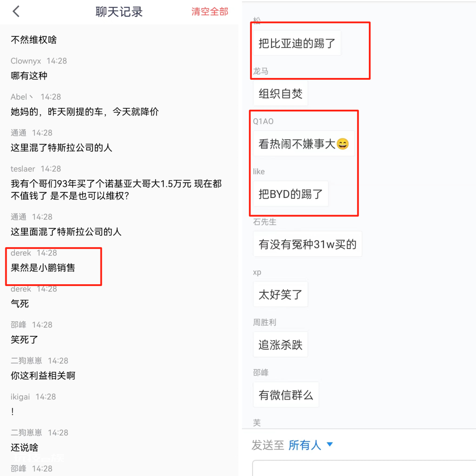
Task: Click the 所有人 recipient label
Action: [x=305, y=445]
